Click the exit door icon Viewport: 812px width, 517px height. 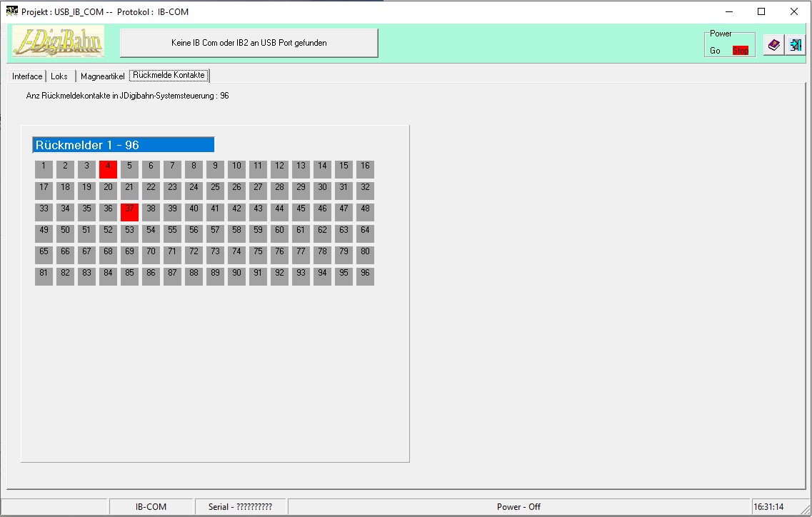pyautogui.click(x=795, y=44)
